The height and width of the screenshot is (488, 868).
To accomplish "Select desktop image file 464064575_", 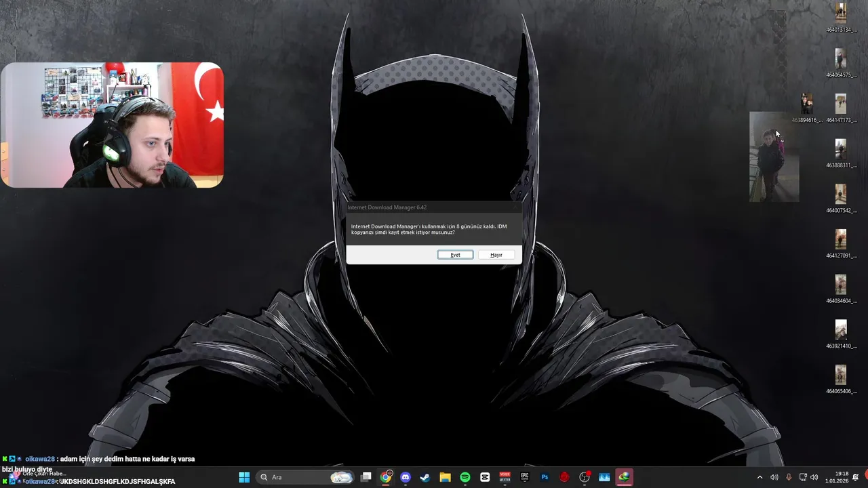I will pos(841,63).
